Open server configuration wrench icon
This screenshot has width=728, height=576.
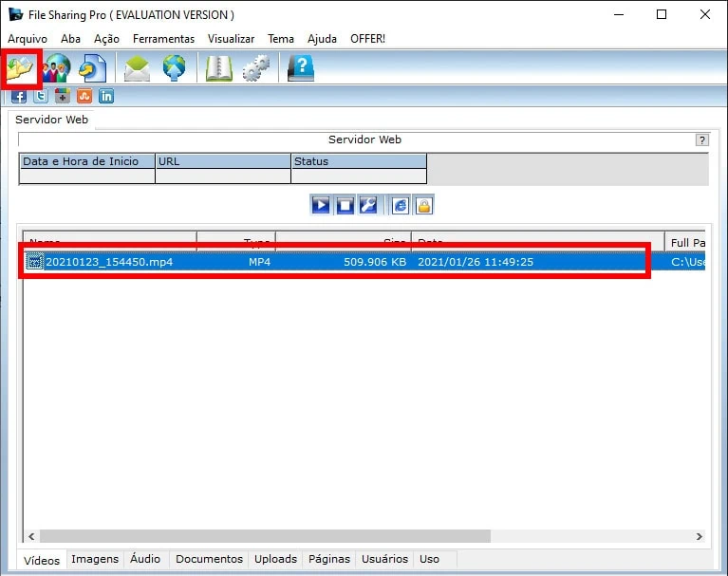[368, 205]
